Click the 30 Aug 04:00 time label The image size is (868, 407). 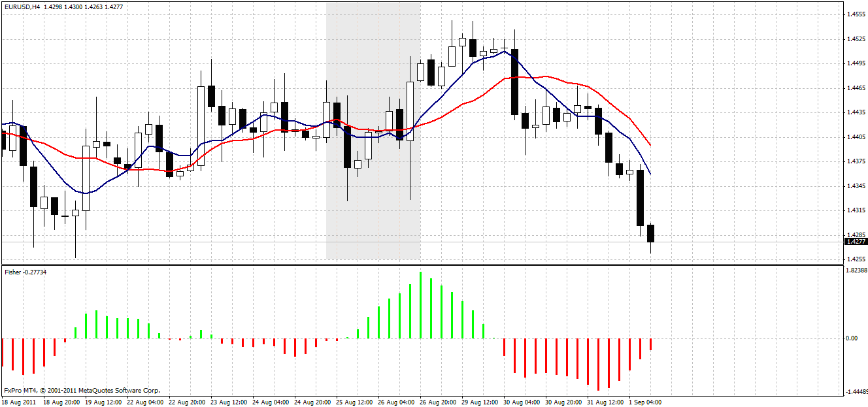pos(521,402)
